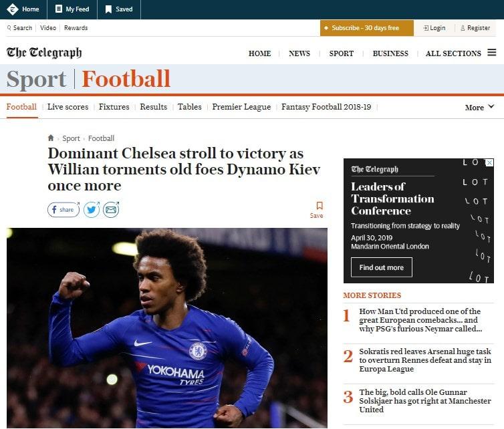Screen dimensions: 504x429
Task: Open the Saved bookmark in the top bar
Action: pyautogui.click(x=119, y=9)
